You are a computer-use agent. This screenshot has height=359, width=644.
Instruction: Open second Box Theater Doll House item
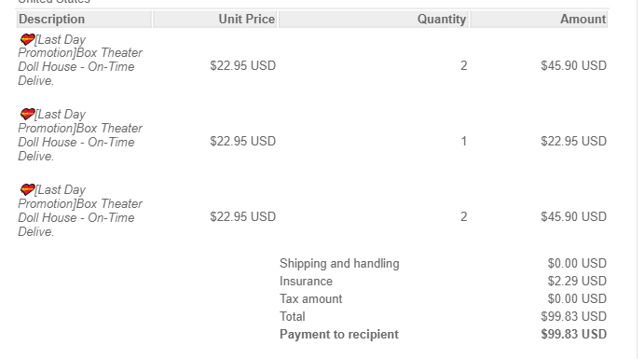[x=80, y=135]
